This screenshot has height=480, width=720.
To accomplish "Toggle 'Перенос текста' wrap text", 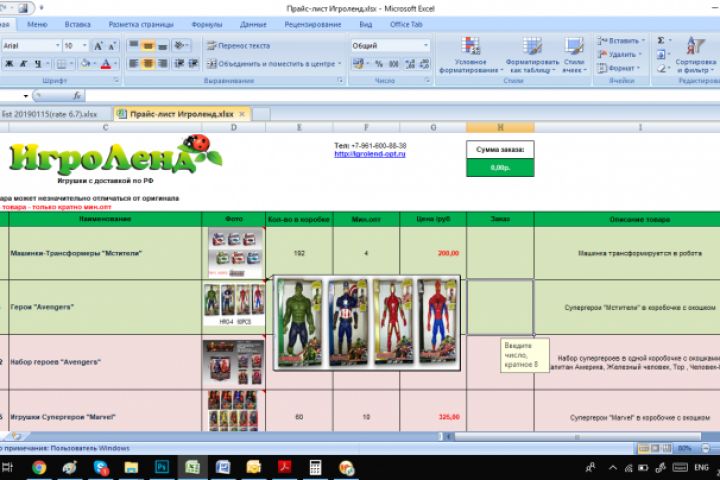I will [239, 45].
